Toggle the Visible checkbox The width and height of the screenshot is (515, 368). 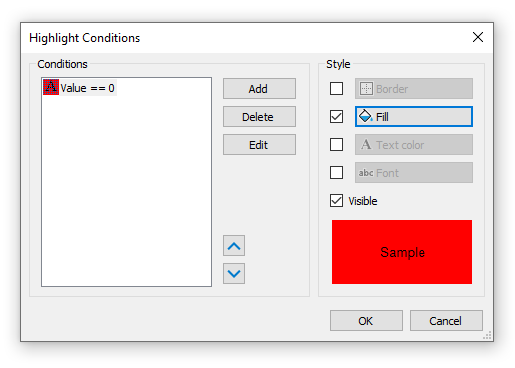(336, 201)
